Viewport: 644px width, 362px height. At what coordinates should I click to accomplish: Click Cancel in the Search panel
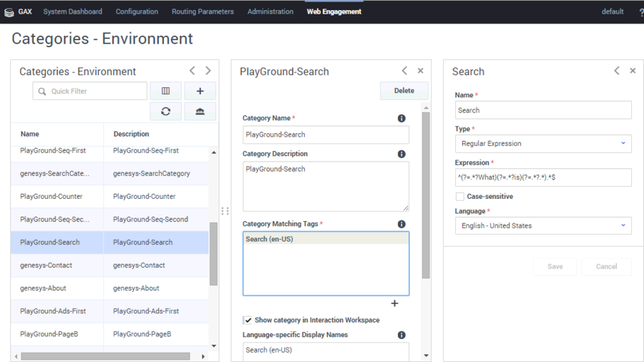[606, 266]
